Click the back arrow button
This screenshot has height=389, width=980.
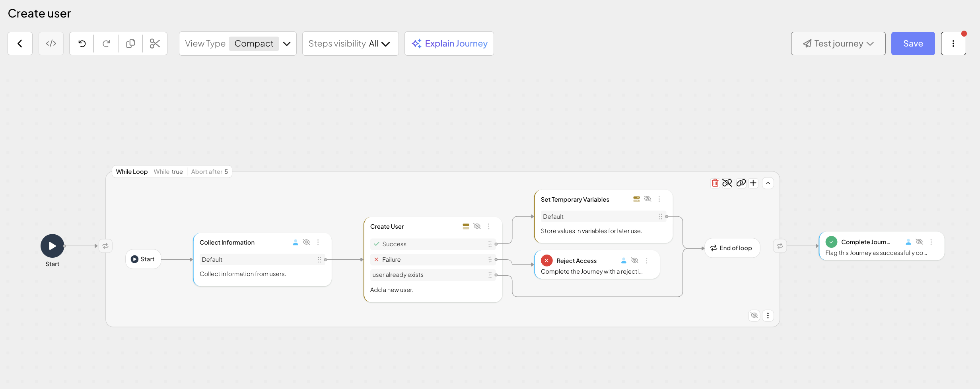tap(20, 43)
